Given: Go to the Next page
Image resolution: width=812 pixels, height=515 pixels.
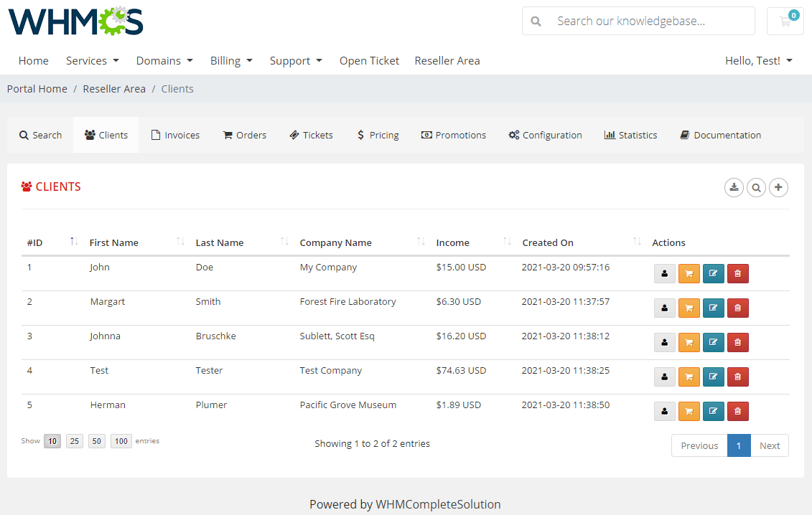Looking at the screenshot, I should click(x=770, y=445).
